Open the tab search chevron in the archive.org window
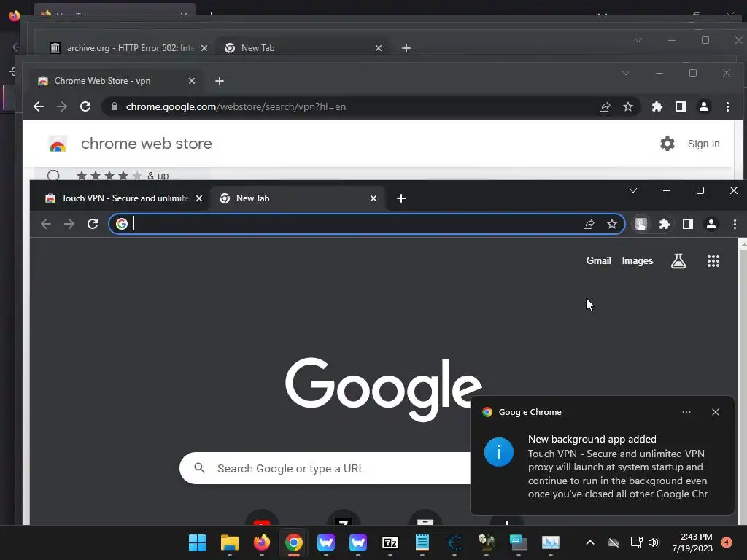 tap(638, 40)
